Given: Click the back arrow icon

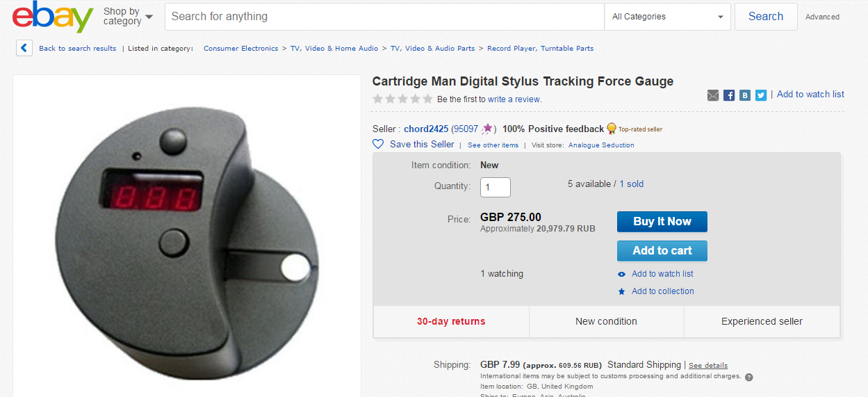Looking at the screenshot, I should pyautogui.click(x=24, y=48).
